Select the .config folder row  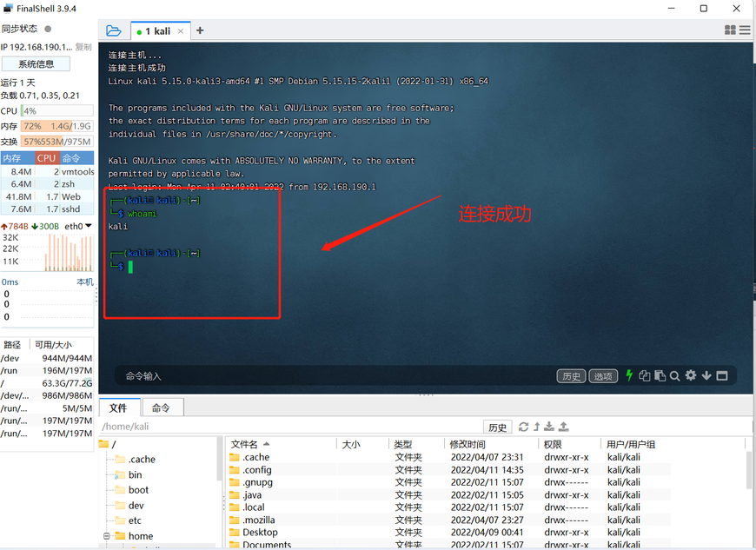pyautogui.click(x=448, y=469)
